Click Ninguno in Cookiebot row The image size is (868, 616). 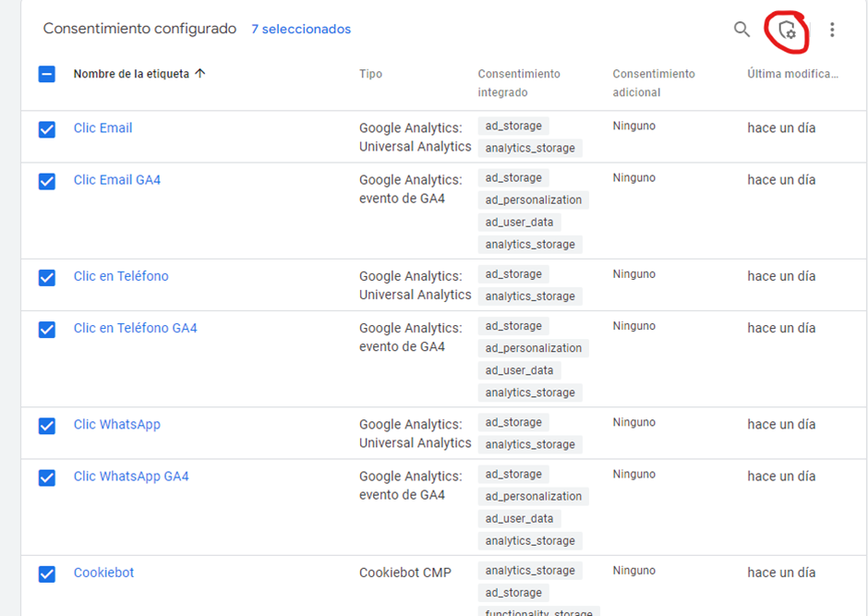coord(633,571)
